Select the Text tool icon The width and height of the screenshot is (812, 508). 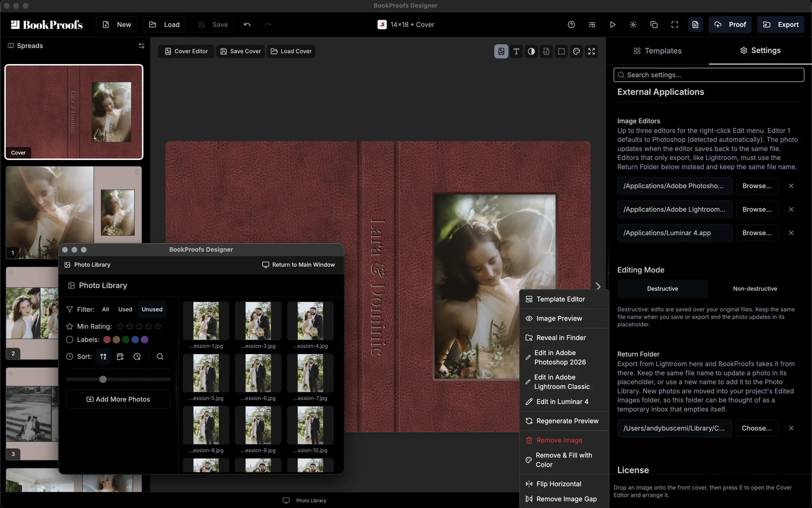[516, 51]
